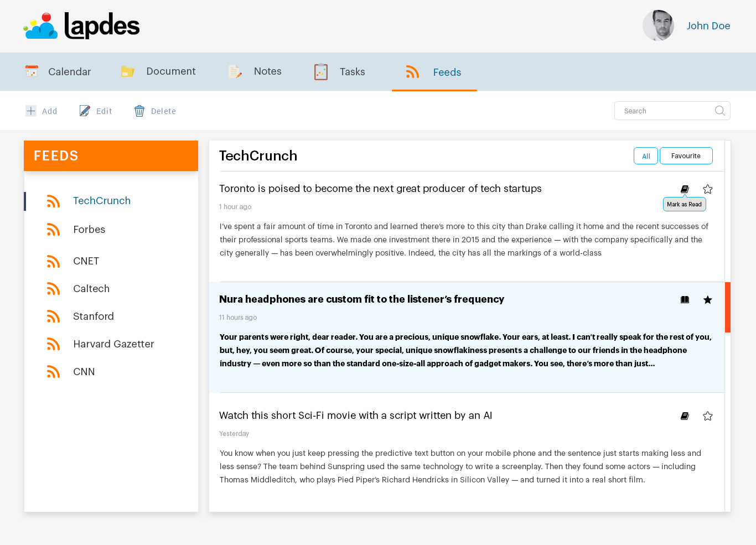Click the '11 hours ago' timestamp
Viewport: 756px width, 545px height.
tap(238, 318)
